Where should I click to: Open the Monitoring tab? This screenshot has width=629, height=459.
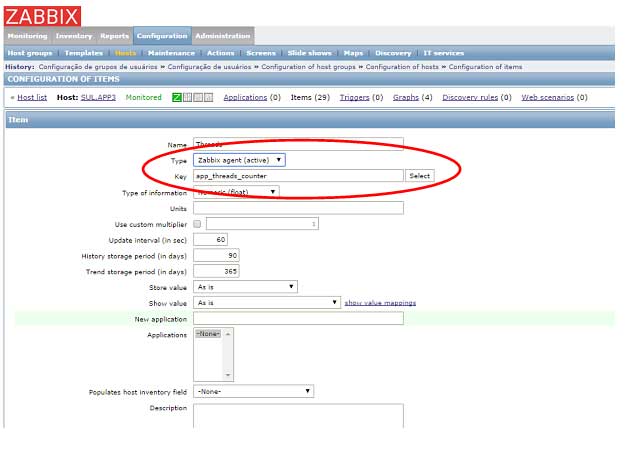pyautogui.click(x=27, y=36)
